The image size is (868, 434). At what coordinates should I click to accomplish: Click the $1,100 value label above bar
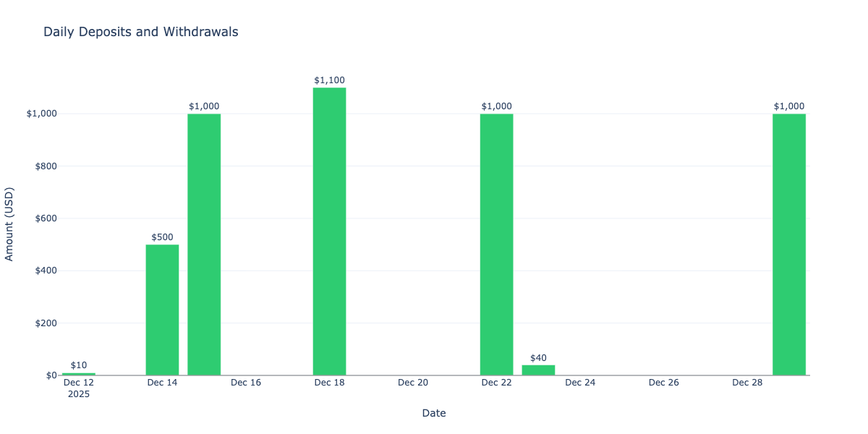329,80
